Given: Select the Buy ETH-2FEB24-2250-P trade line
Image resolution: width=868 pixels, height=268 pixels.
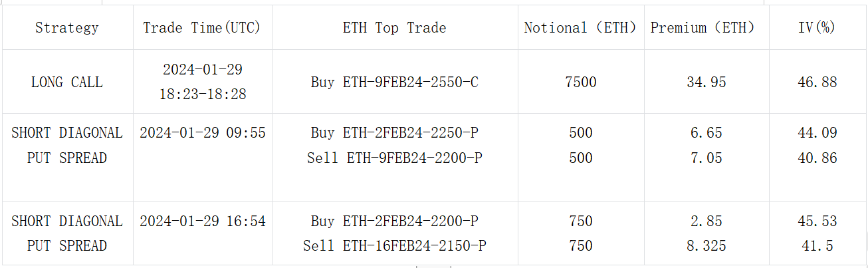Looking at the screenshot, I should coord(395,133).
